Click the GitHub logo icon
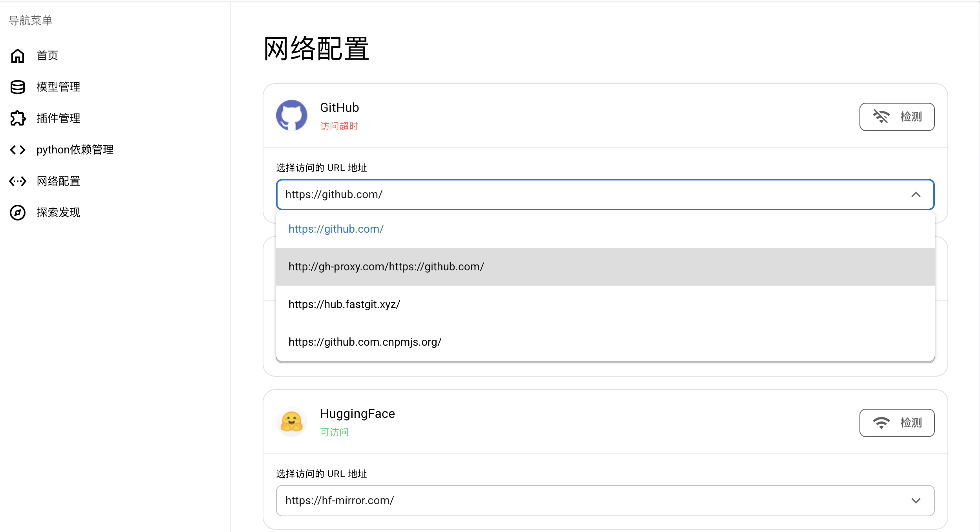This screenshot has width=980, height=532. coord(292,115)
